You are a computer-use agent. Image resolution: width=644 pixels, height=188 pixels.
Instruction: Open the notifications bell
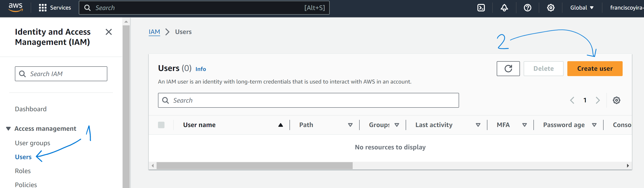pyautogui.click(x=504, y=8)
